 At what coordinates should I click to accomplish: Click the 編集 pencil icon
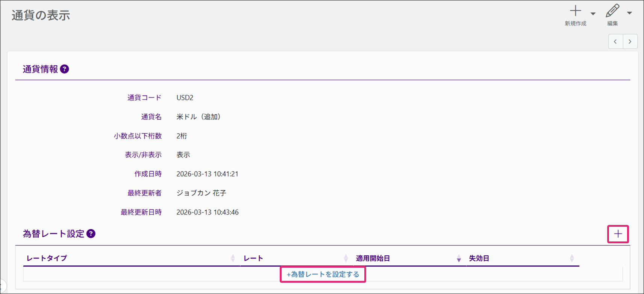pos(612,11)
